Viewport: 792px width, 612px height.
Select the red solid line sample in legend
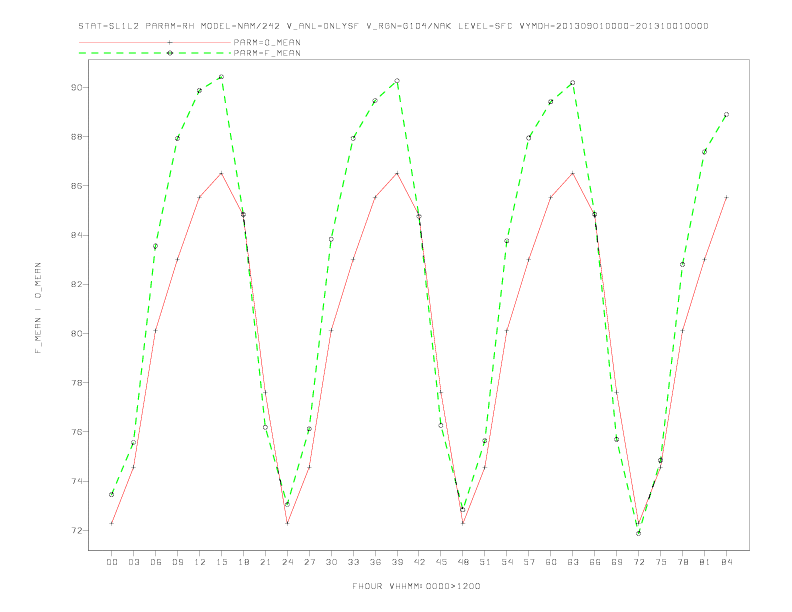click(155, 42)
